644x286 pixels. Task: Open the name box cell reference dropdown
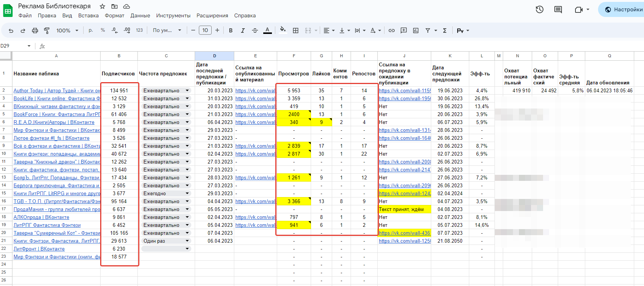coord(29,46)
